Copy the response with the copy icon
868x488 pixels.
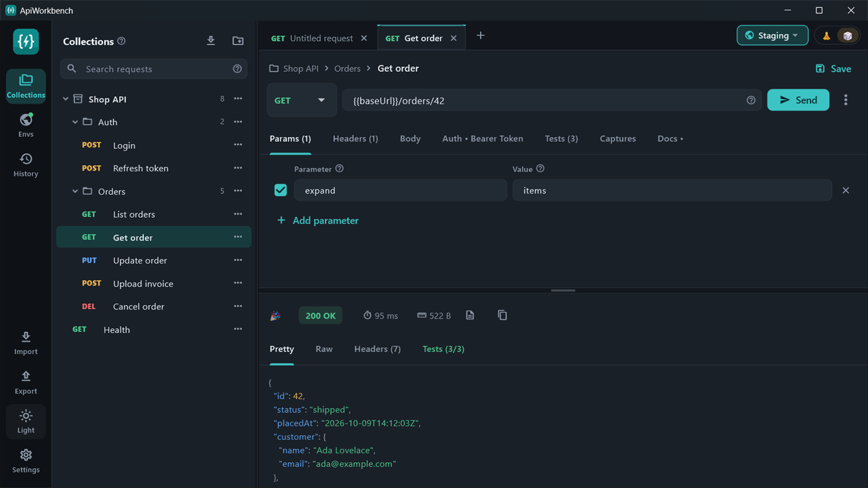502,316
